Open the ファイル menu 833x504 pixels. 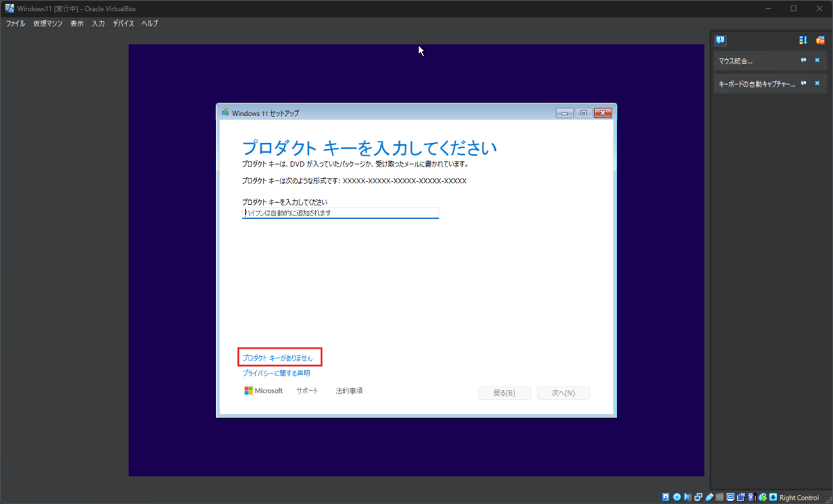pyautogui.click(x=15, y=23)
